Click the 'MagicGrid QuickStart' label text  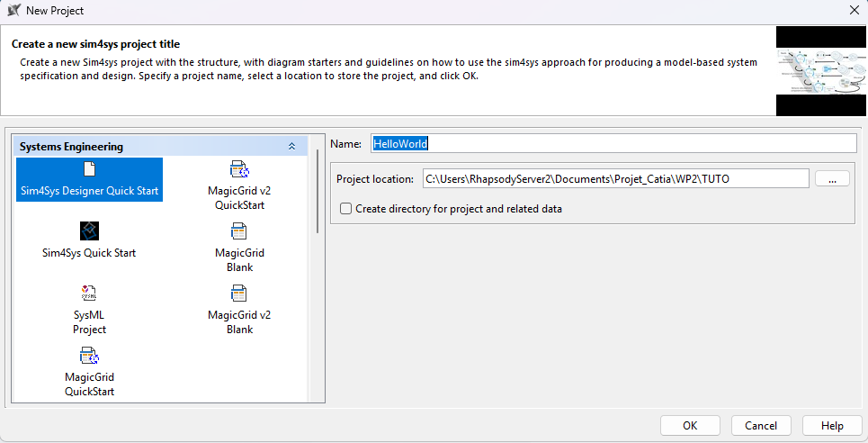(x=89, y=384)
